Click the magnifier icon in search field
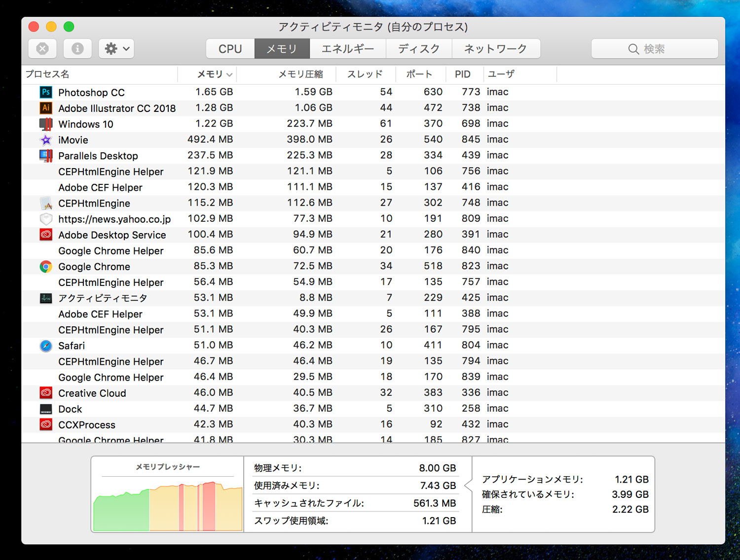The height and width of the screenshot is (560, 740). pos(633,49)
